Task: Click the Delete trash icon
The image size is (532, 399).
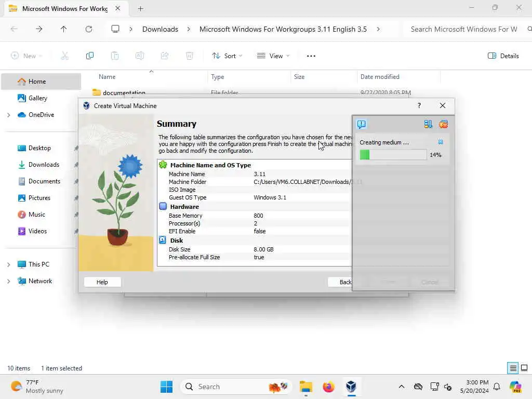Action: click(x=189, y=56)
